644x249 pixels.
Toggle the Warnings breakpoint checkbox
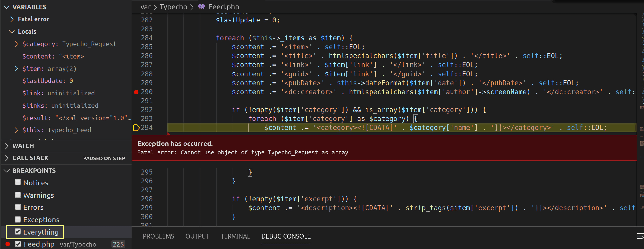[18, 195]
